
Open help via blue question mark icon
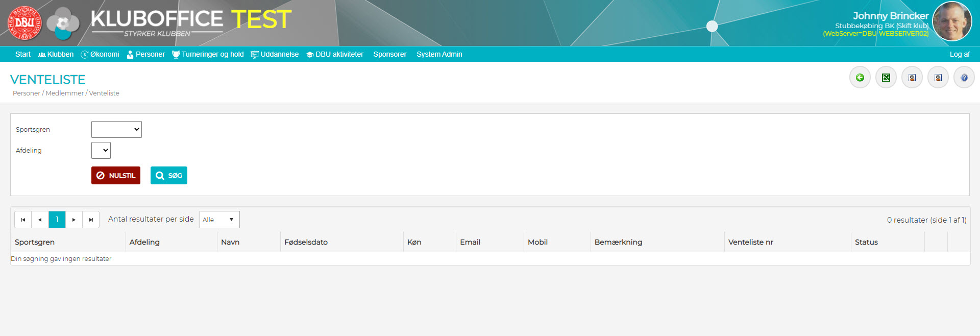pyautogui.click(x=964, y=78)
